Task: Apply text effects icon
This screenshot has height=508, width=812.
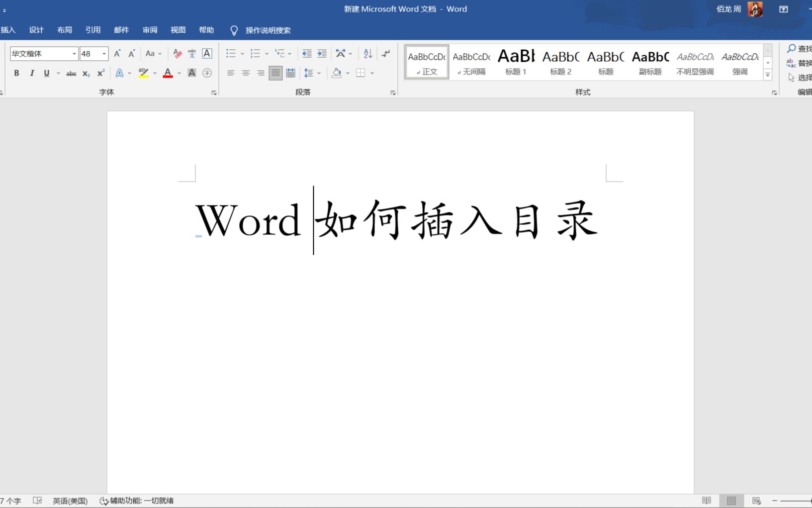Action: pyautogui.click(x=119, y=73)
